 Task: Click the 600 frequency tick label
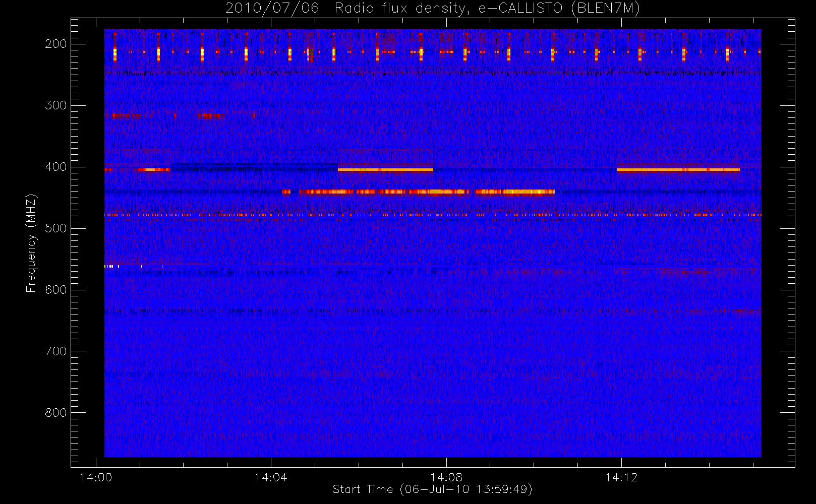point(56,290)
